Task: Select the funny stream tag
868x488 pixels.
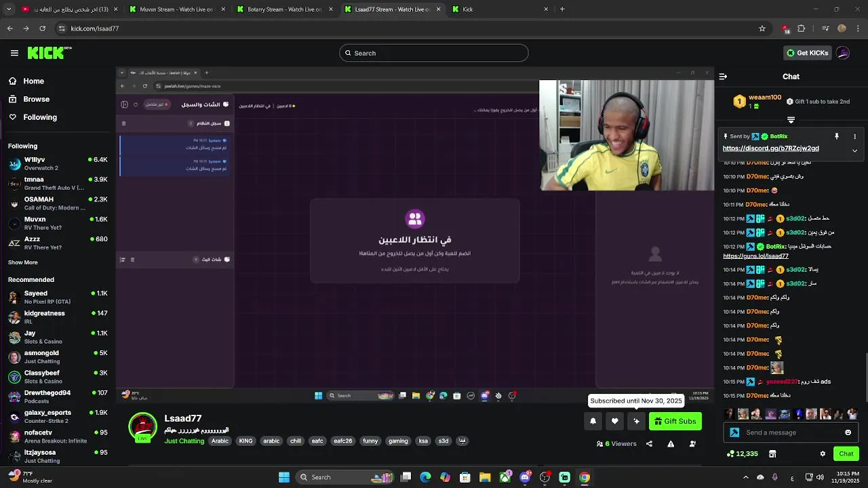Action: point(370,441)
